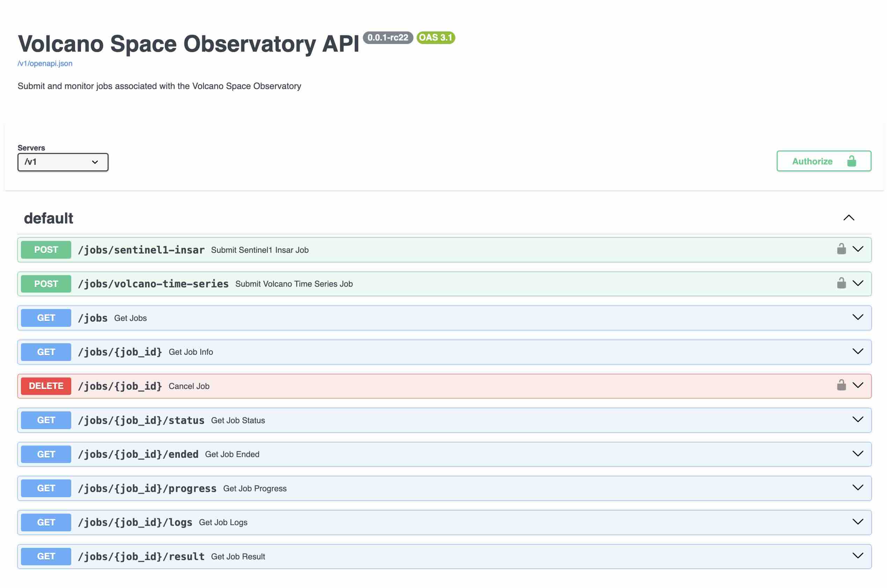Click the Authorize button
Screen dimensions: 887x588
coord(823,161)
